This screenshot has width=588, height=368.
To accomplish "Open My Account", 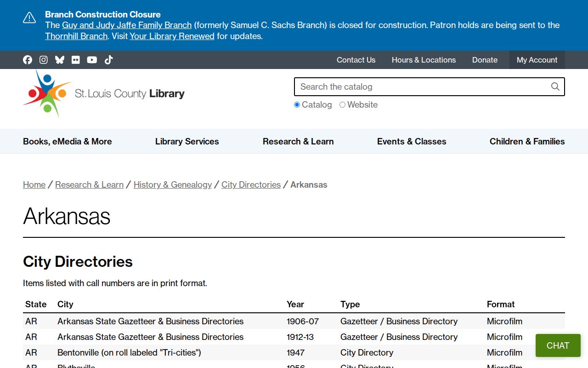I will [x=537, y=60].
